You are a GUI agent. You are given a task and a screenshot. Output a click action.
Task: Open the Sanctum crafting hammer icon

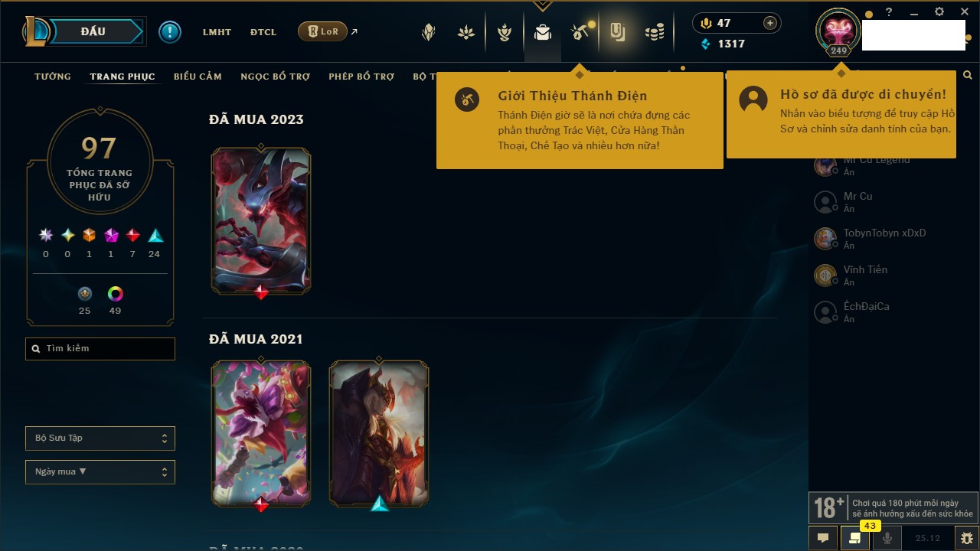[580, 32]
